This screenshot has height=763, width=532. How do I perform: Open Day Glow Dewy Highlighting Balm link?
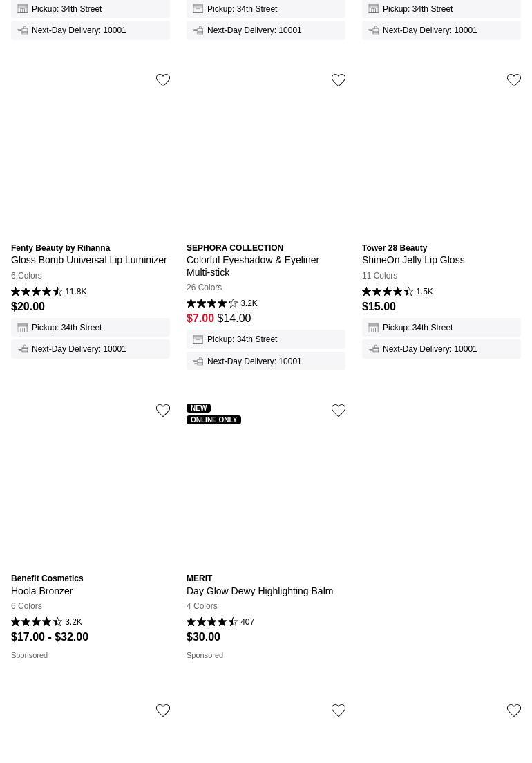coord(260,591)
